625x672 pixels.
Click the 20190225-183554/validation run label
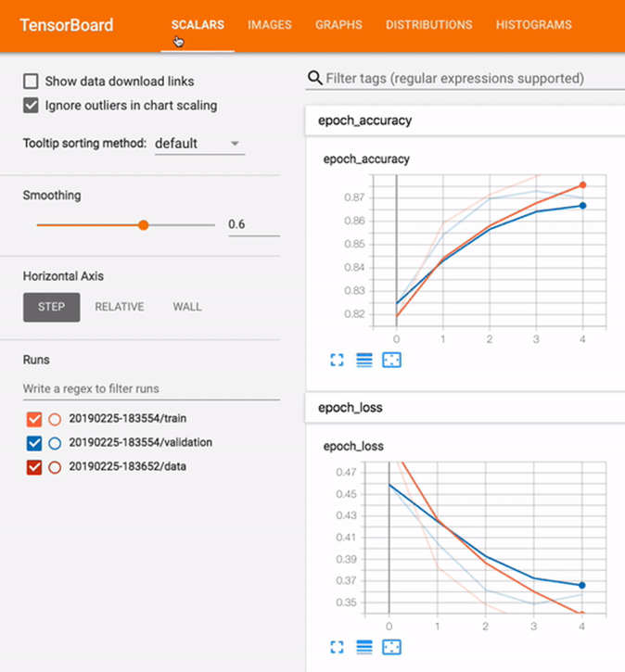(141, 442)
